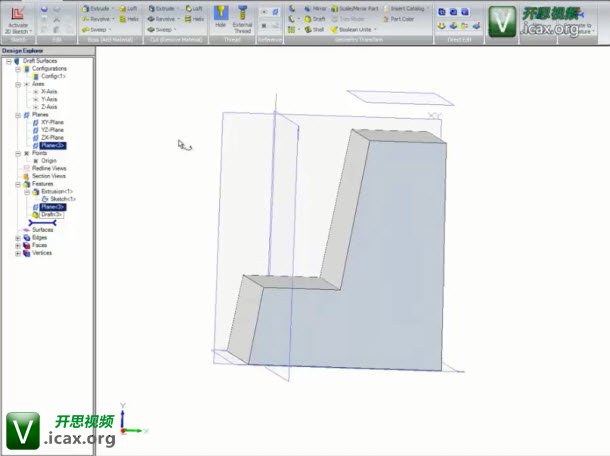
Task: Open the Boss Extrude dropdown arrow
Action: coord(113,9)
